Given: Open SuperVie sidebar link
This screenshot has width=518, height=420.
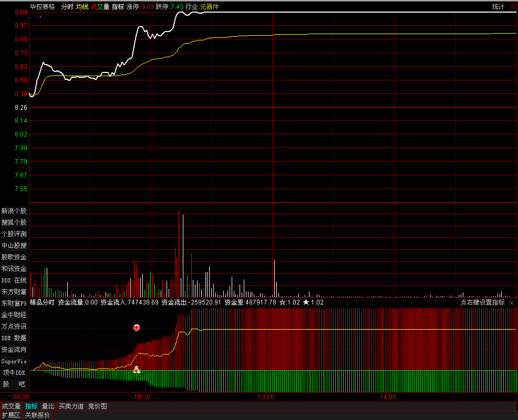Looking at the screenshot, I should click(14, 361).
